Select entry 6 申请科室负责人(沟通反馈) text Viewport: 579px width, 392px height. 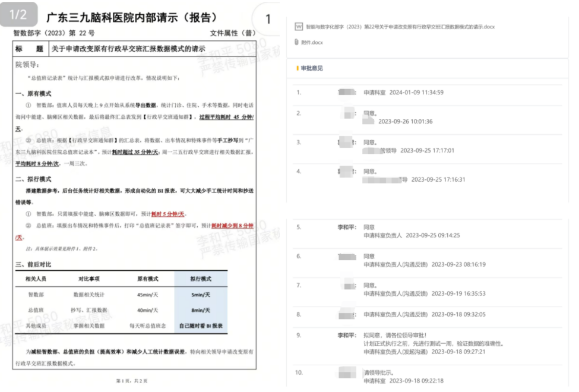[x=395, y=264]
